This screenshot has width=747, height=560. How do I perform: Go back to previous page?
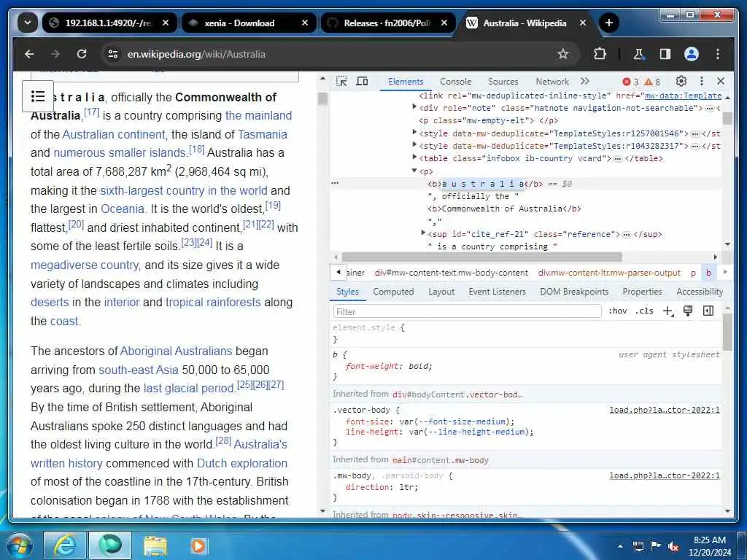[29, 54]
